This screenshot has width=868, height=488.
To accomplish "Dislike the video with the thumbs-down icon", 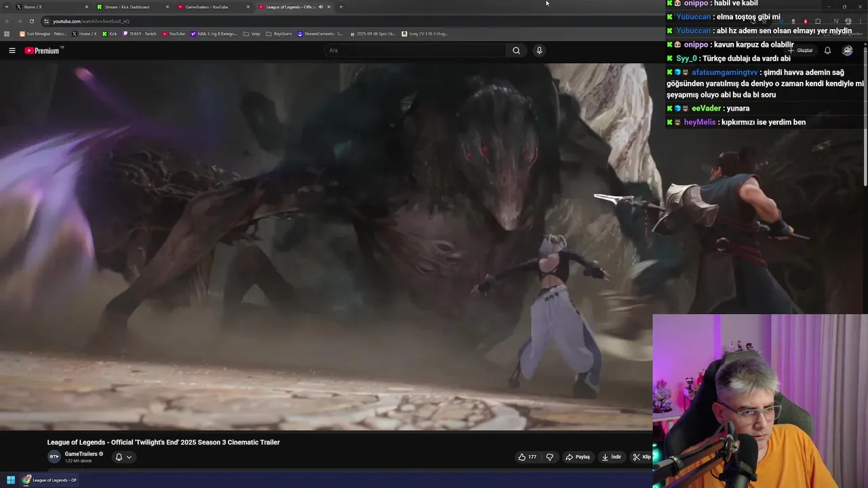I will click(x=549, y=457).
